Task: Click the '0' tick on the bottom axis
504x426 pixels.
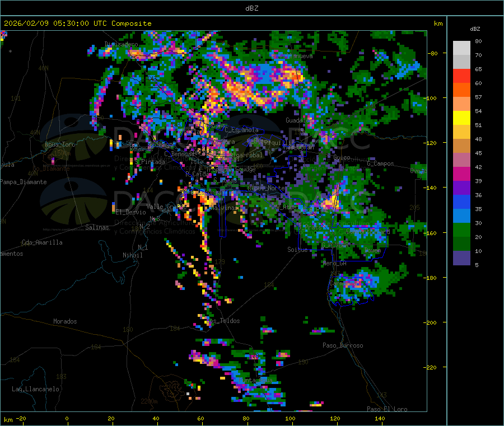Action: tap(67, 418)
